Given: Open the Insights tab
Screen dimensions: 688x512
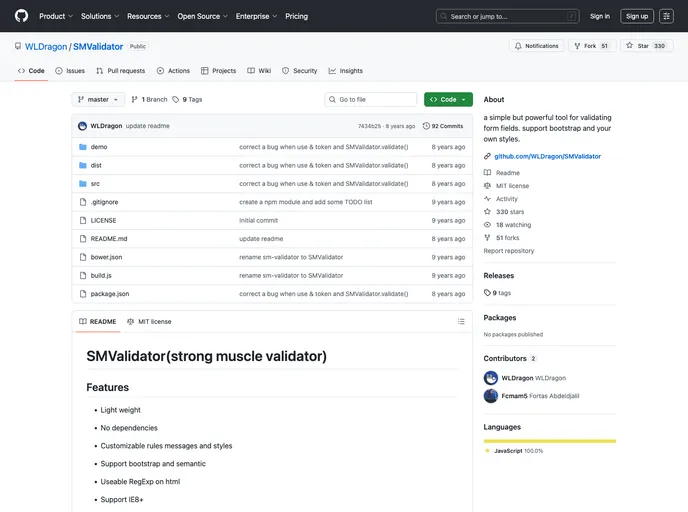Looking at the screenshot, I should pyautogui.click(x=346, y=71).
